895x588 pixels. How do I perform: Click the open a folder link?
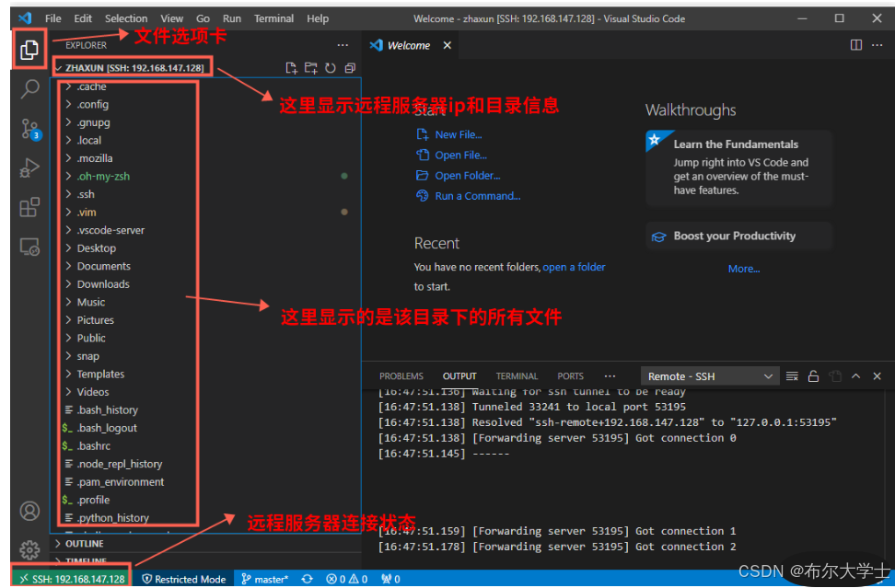[x=574, y=267]
